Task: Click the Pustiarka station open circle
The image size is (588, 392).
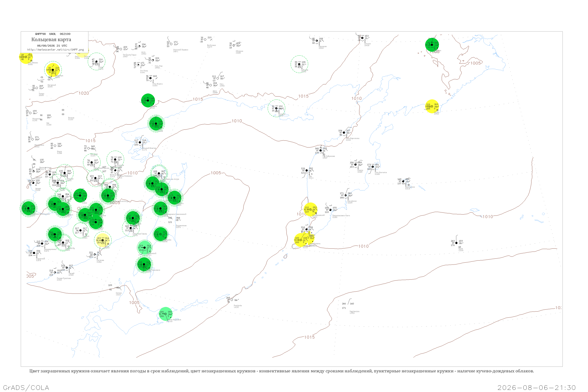Action: pyautogui.click(x=232, y=300)
